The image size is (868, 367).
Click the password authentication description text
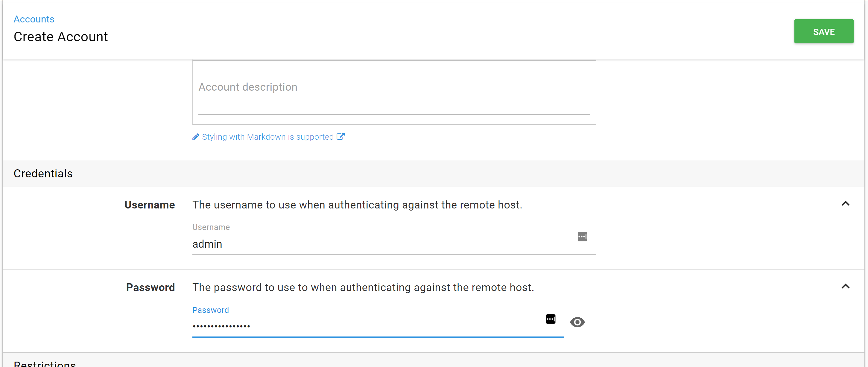pos(363,287)
